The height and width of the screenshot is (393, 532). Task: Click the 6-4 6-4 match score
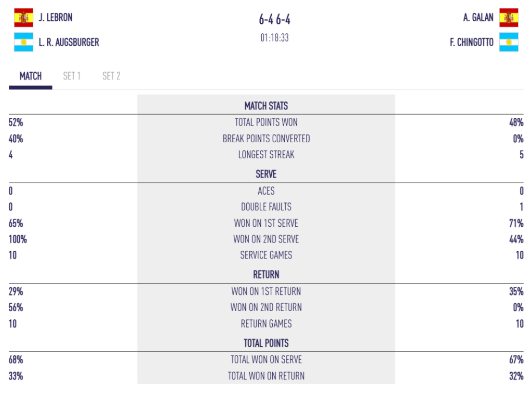tap(274, 20)
